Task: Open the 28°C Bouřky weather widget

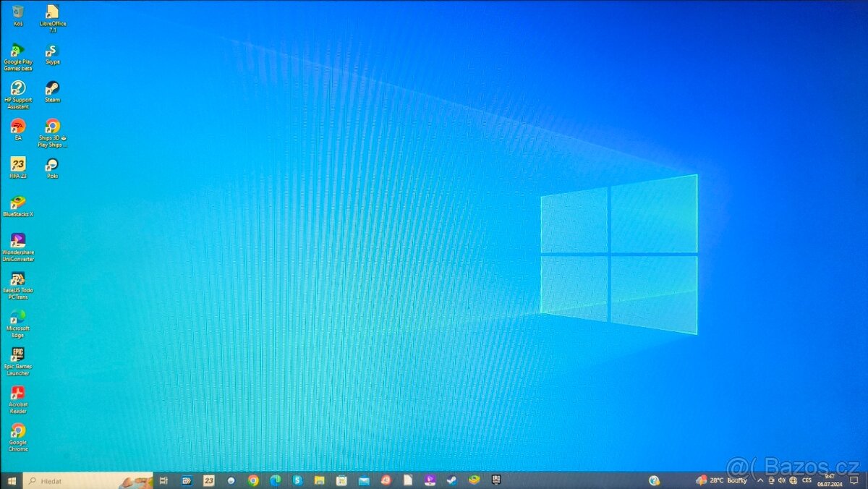Action: tap(721, 480)
